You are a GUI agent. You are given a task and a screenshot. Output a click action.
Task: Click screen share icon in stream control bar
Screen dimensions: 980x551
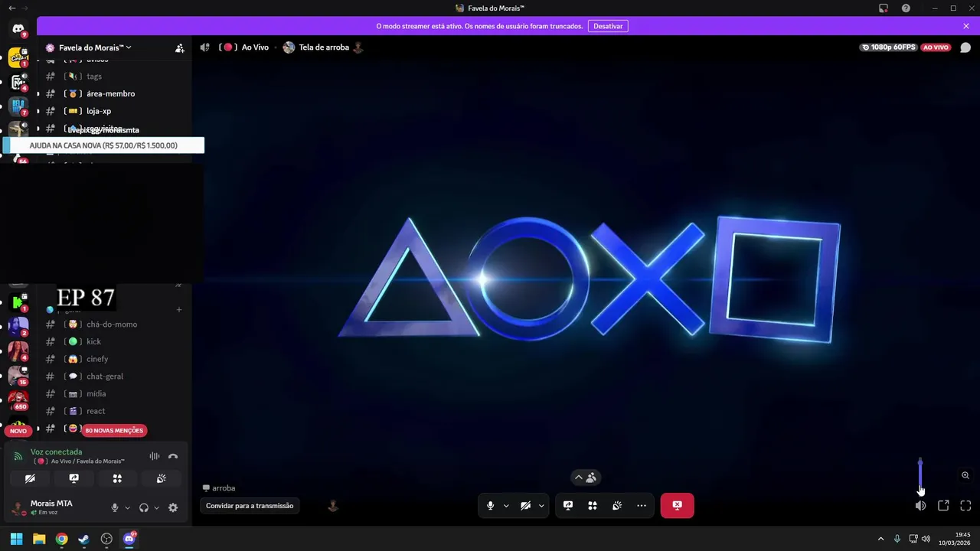[568, 506]
